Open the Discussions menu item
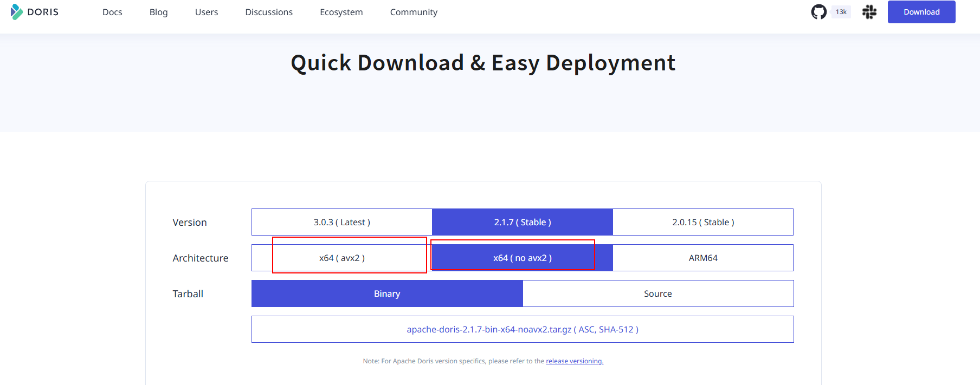Image resolution: width=980 pixels, height=385 pixels. (269, 12)
